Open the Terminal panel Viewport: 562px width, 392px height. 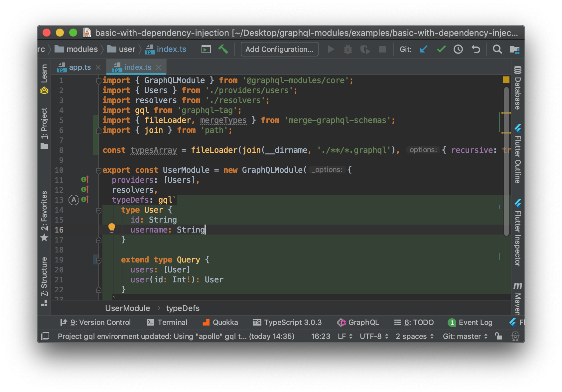point(167,322)
